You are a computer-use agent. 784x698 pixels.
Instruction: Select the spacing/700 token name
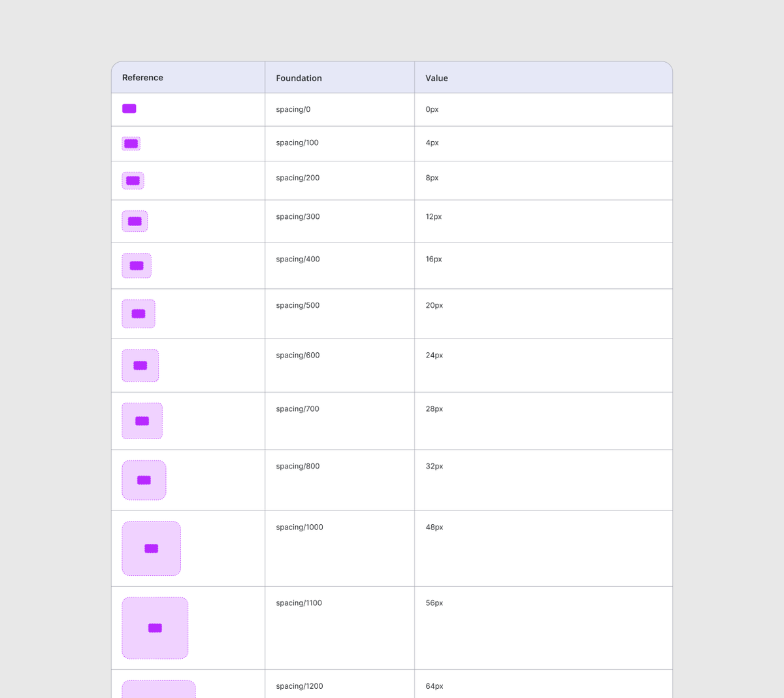(298, 409)
